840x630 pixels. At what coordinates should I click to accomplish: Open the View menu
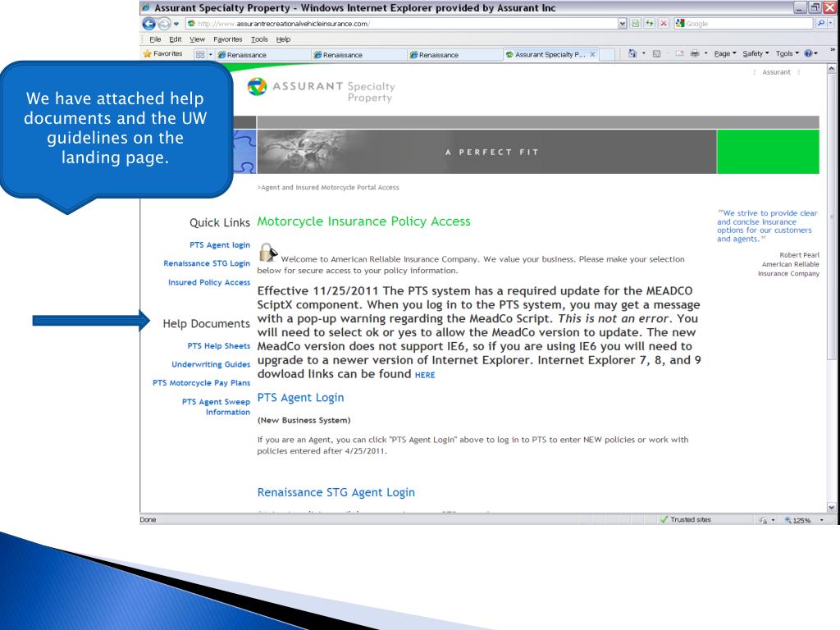point(197,39)
